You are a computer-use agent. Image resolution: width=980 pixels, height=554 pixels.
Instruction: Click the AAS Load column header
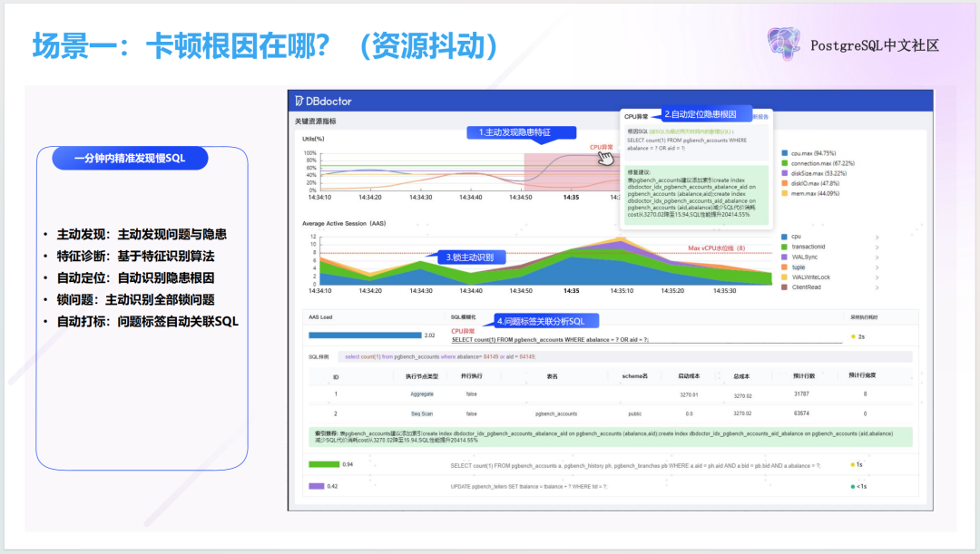click(x=320, y=317)
